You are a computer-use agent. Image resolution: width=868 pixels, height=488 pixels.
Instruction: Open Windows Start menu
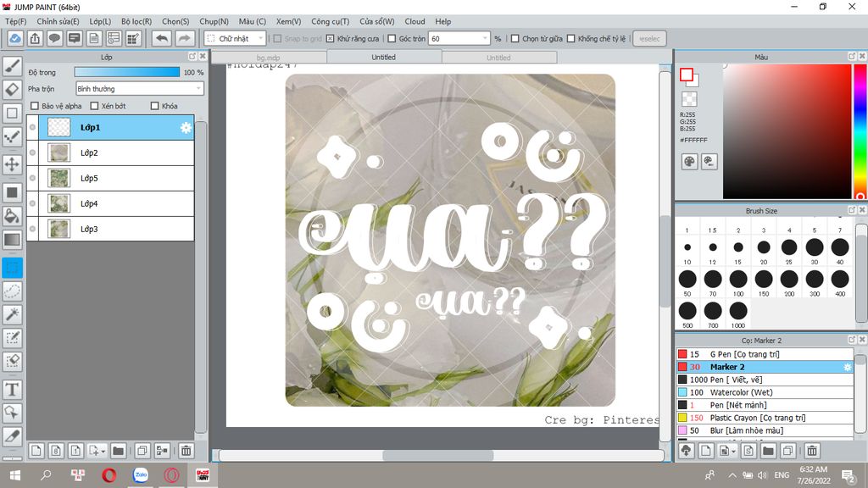[x=15, y=475]
